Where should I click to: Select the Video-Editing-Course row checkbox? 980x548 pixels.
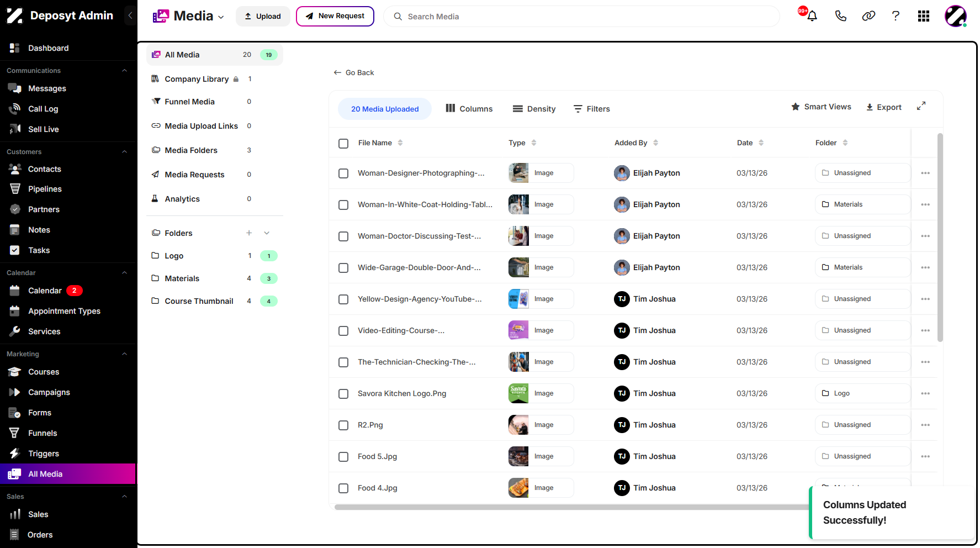point(343,331)
